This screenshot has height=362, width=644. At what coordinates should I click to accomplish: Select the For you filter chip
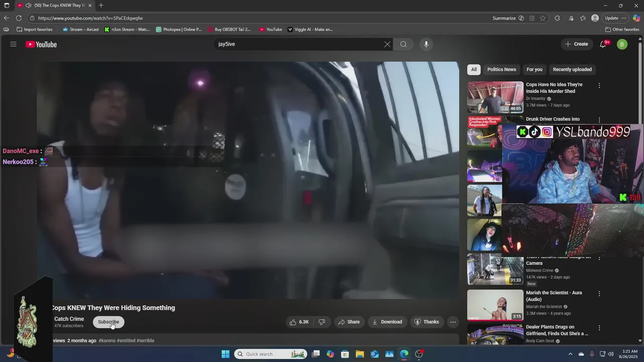[534, 69]
